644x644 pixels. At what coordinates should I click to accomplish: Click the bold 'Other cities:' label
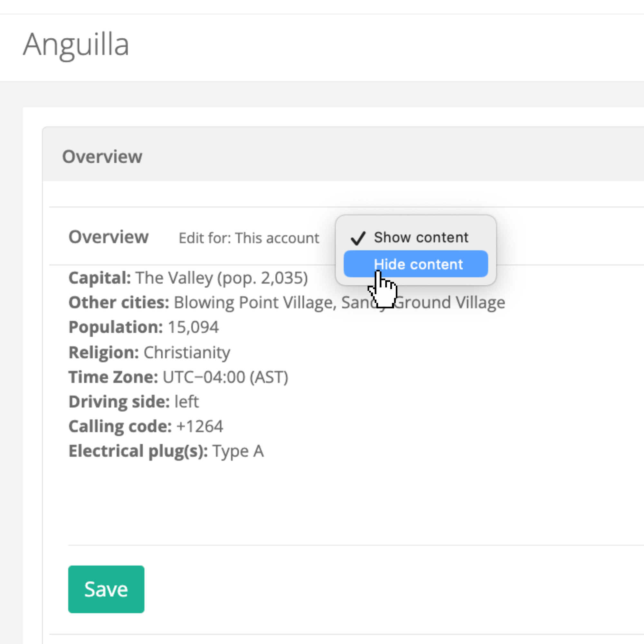coord(119,303)
